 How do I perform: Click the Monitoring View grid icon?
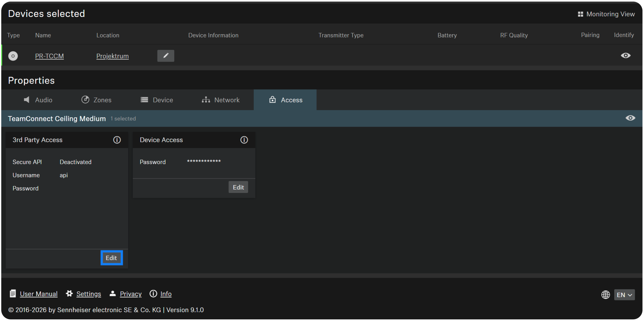click(580, 14)
